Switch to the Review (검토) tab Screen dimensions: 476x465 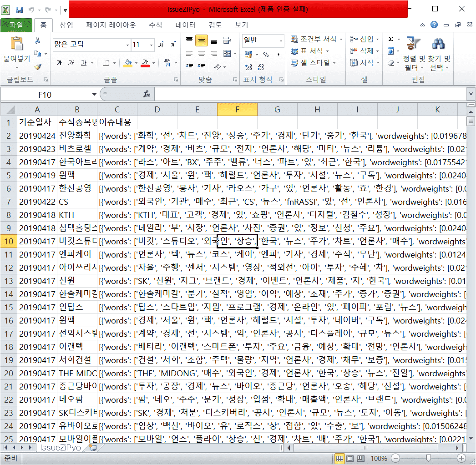tap(215, 25)
